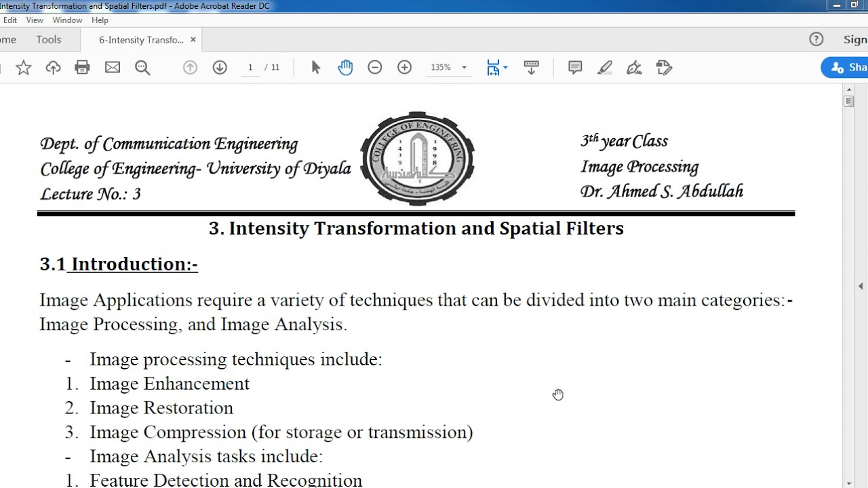Open the find text magnifier
This screenshot has height=488, width=868.
click(142, 68)
